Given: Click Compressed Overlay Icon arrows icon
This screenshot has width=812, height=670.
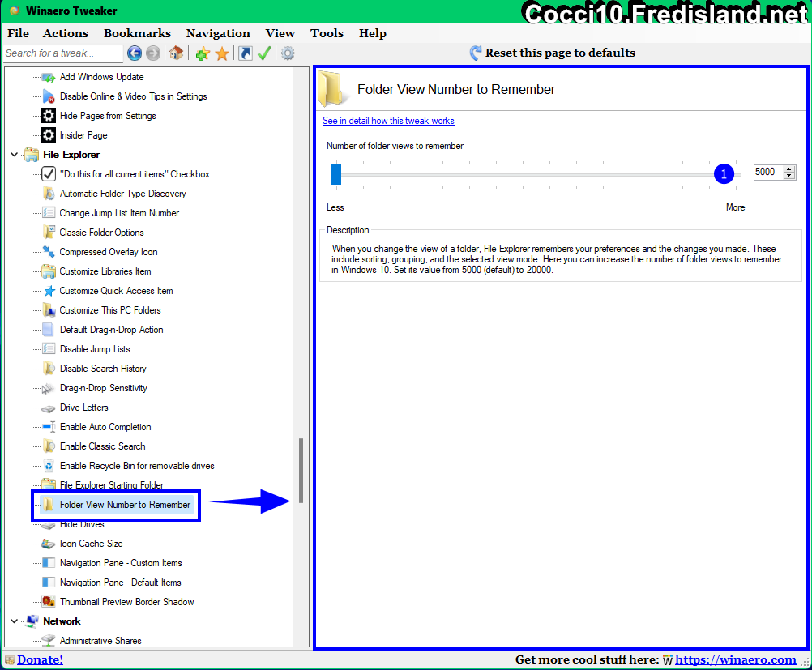Looking at the screenshot, I should coord(49,252).
